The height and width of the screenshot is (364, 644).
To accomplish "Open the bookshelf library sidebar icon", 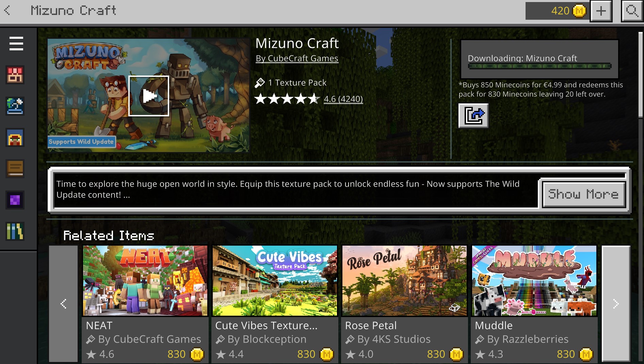I will pos(15,231).
